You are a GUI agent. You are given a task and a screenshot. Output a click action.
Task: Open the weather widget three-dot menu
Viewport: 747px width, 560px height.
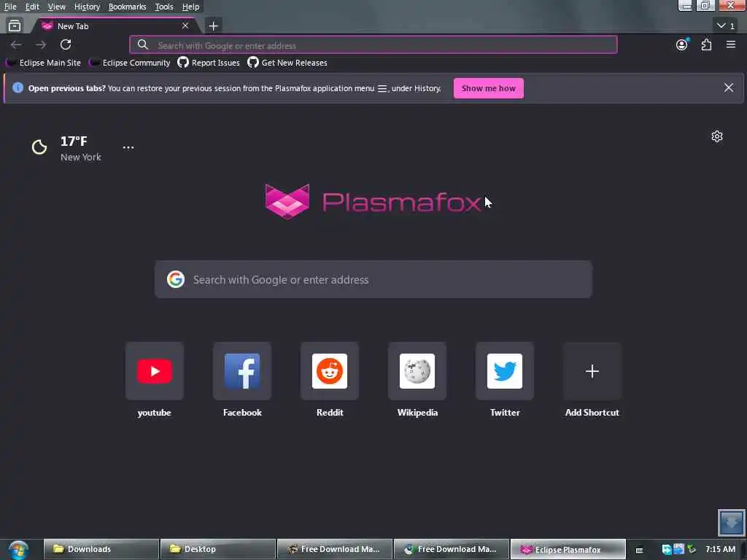tap(128, 147)
